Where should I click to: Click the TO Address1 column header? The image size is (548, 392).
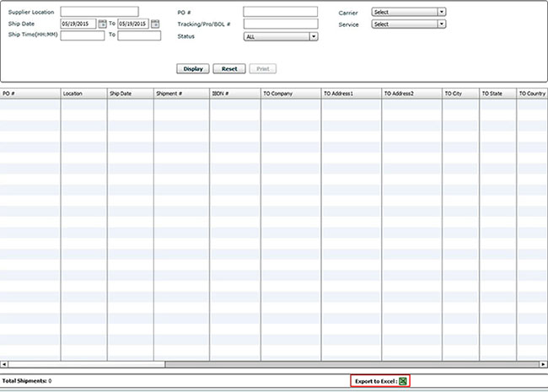point(352,94)
